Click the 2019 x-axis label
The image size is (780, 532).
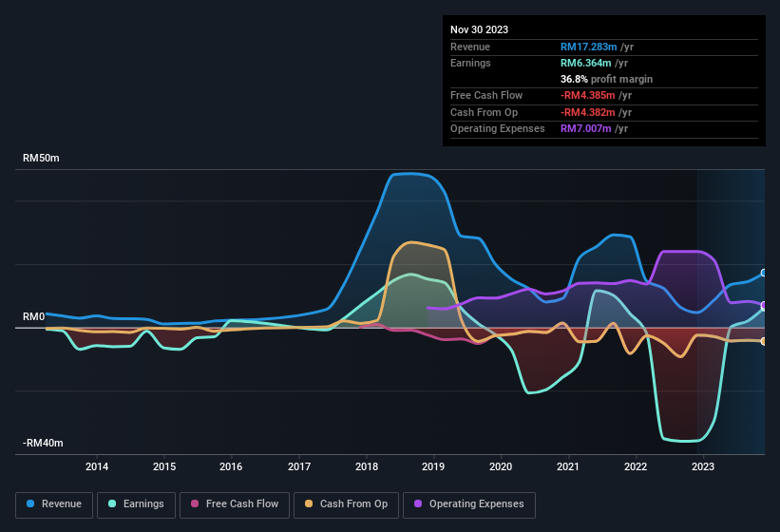click(433, 466)
